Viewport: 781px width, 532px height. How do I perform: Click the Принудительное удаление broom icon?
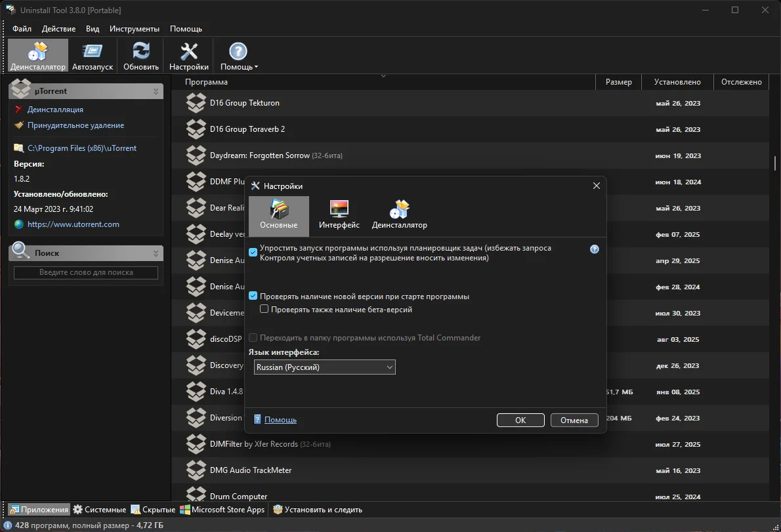[x=18, y=125]
